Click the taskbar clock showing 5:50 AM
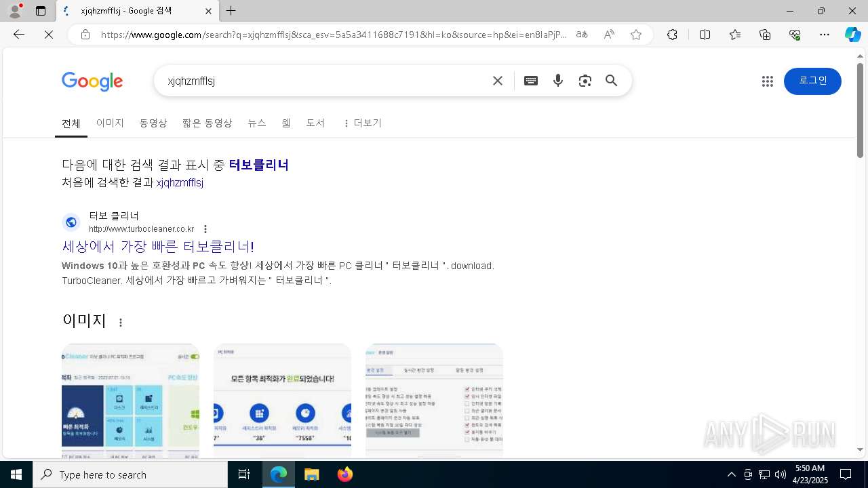This screenshot has width=868, height=488. pyautogui.click(x=810, y=474)
